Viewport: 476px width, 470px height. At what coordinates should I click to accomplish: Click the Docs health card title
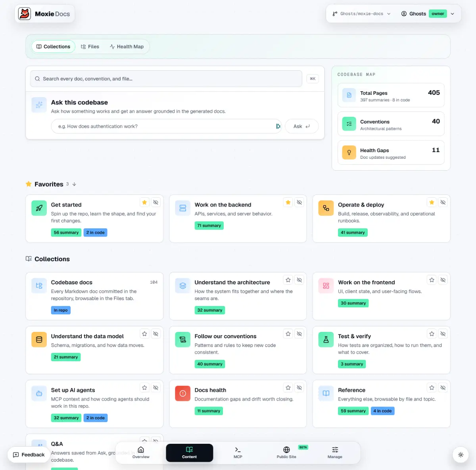coord(210,390)
